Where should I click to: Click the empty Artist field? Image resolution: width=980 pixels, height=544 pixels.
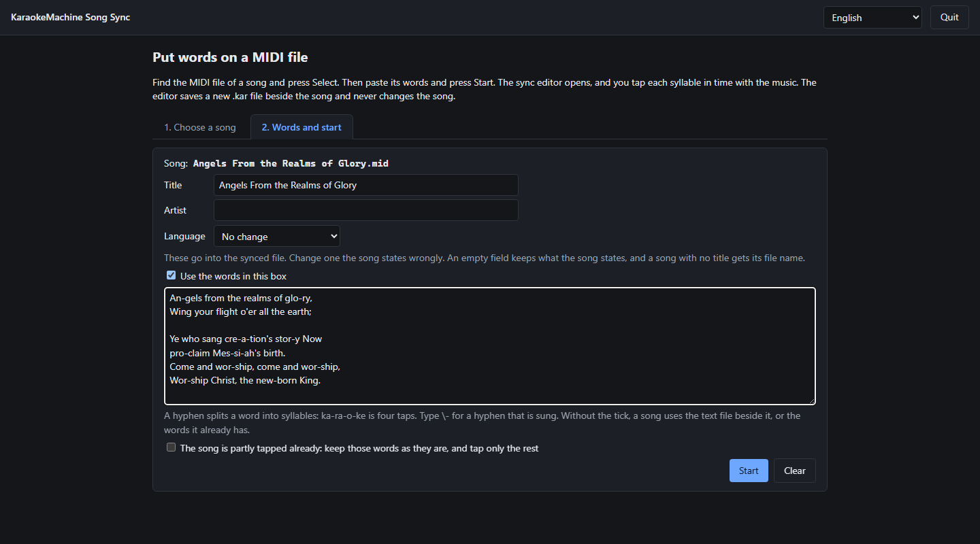[x=366, y=210]
